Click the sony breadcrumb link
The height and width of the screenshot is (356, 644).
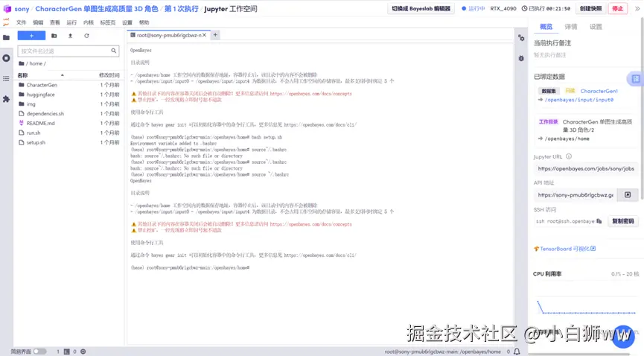click(x=22, y=9)
